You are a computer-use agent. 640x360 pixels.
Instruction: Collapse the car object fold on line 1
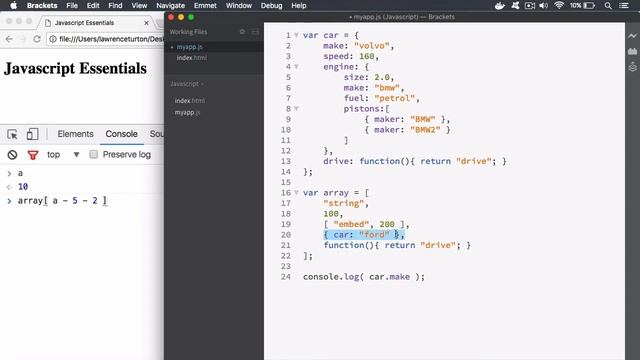tap(296, 35)
